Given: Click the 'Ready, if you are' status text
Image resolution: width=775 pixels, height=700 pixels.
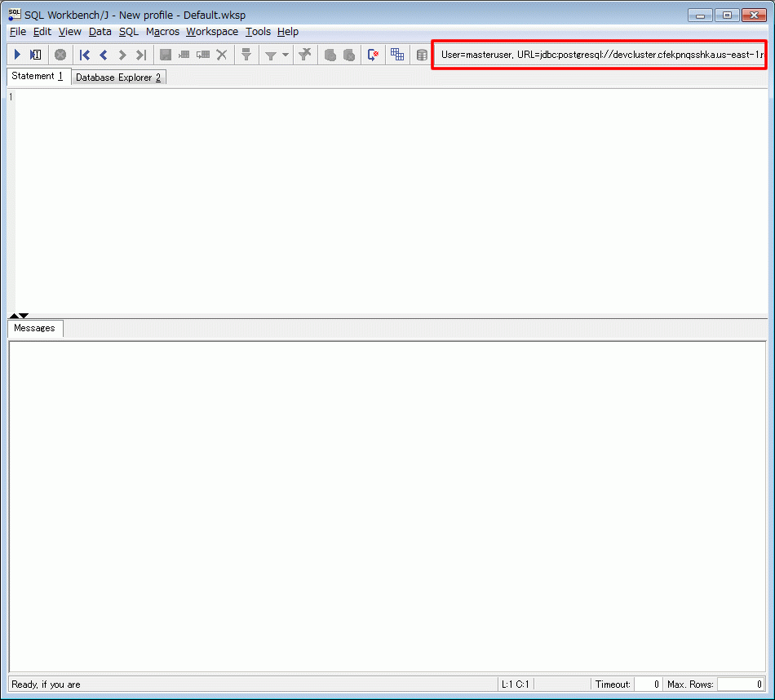Looking at the screenshot, I should tap(46, 684).
